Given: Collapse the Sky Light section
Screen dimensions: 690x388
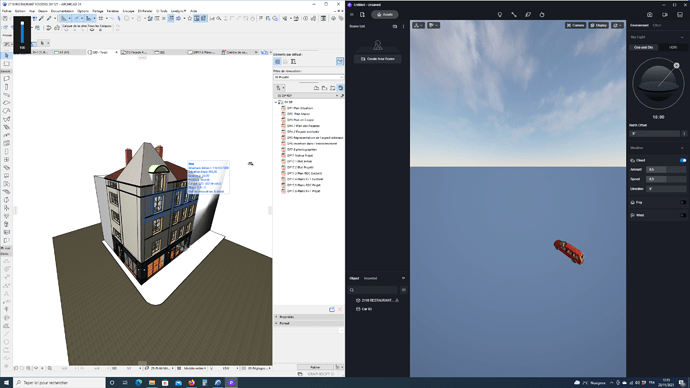Looking at the screenshot, I should [x=682, y=37].
